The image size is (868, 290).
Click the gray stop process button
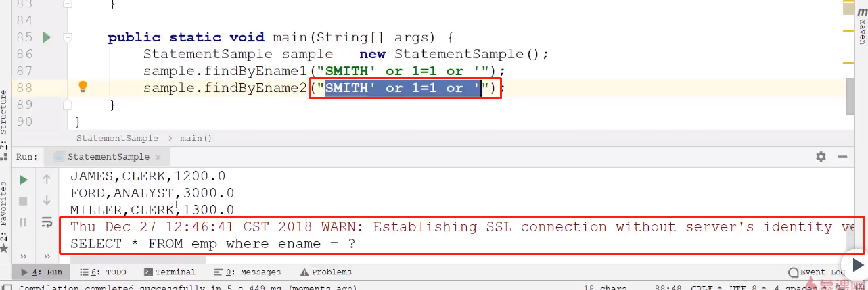tap(23, 201)
